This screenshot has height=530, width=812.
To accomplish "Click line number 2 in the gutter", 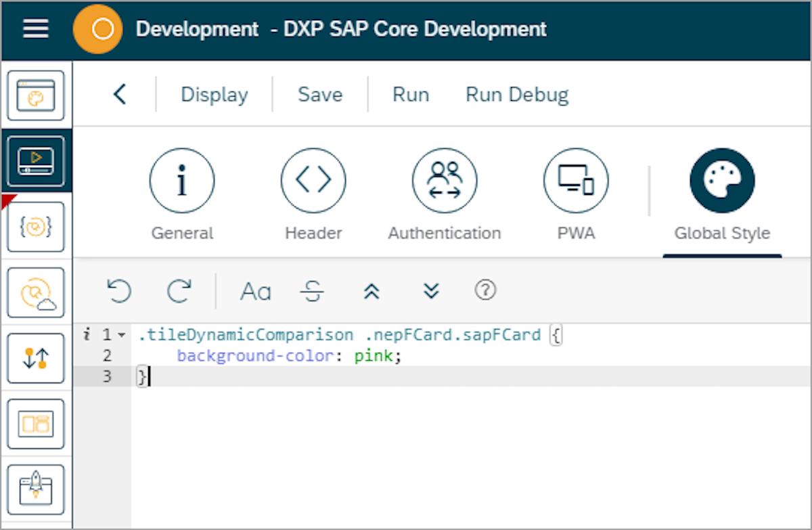I will (x=107, y=355).
